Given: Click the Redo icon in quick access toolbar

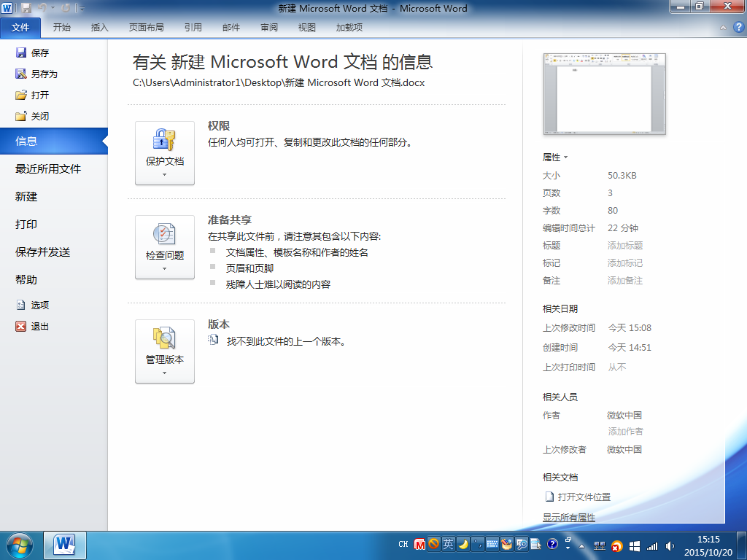Looking at the screenshot, I should coord(66,8).
